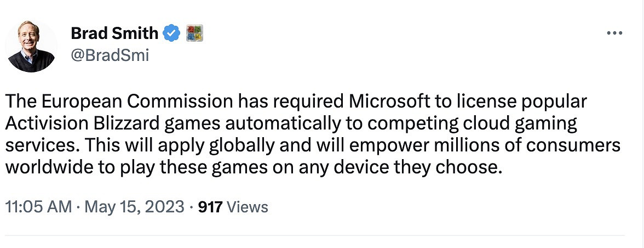This screenshot has height=248, width=644.
Task: Click the 11:05 AM timestamp
Action: point(38,207)
